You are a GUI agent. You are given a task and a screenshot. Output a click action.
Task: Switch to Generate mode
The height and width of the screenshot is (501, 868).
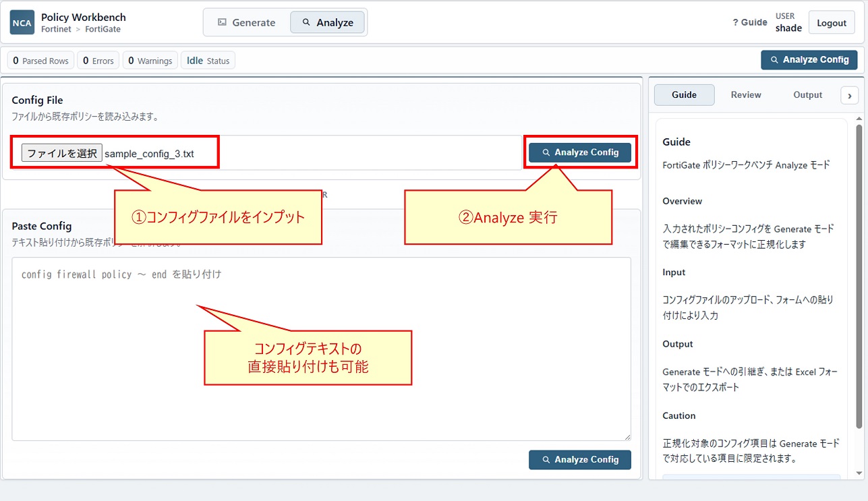(x=247, y=22)
